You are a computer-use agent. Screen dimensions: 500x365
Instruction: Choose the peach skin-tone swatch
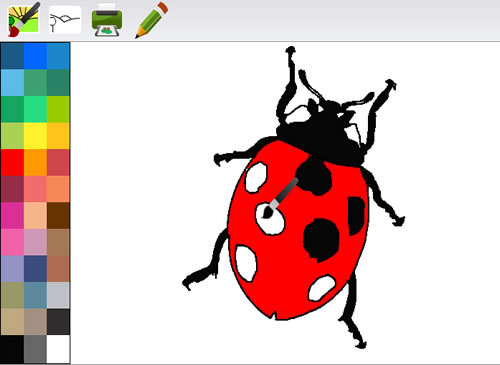(x=35, y=216)
